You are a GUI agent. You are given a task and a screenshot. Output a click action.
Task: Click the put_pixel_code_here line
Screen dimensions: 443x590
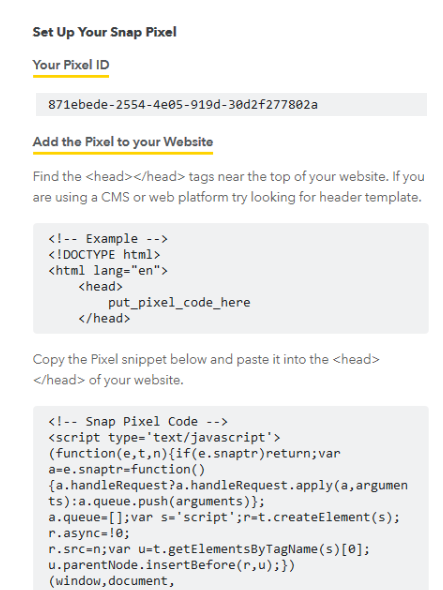pos(179,303)
